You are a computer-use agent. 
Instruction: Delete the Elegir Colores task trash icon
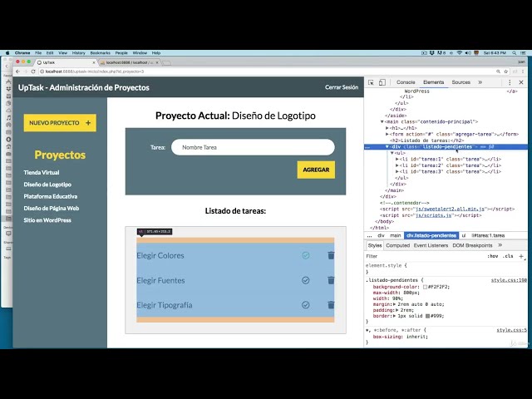331,255
